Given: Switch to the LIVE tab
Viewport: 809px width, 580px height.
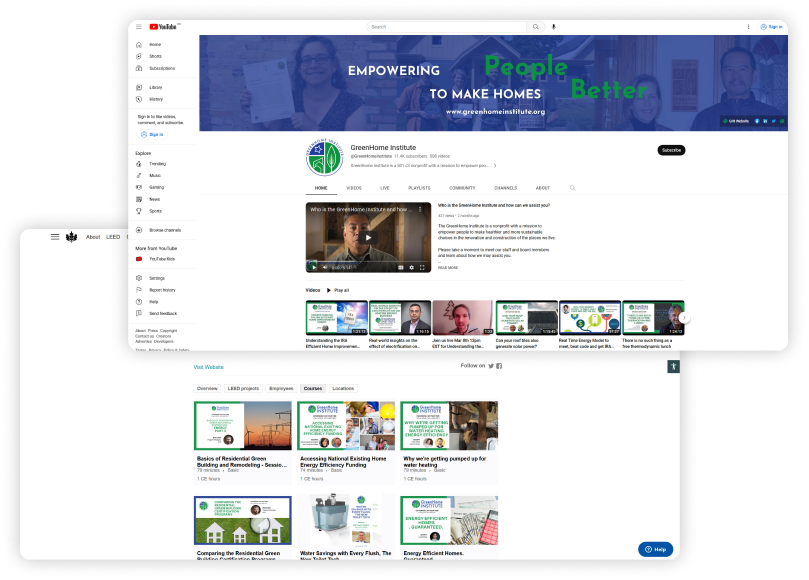Looking at the screenshot, I should 385,188.
